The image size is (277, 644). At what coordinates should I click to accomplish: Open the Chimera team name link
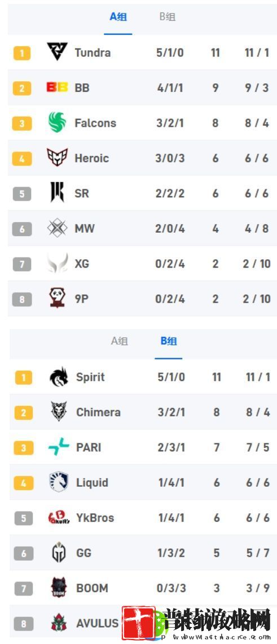point(98,412)
